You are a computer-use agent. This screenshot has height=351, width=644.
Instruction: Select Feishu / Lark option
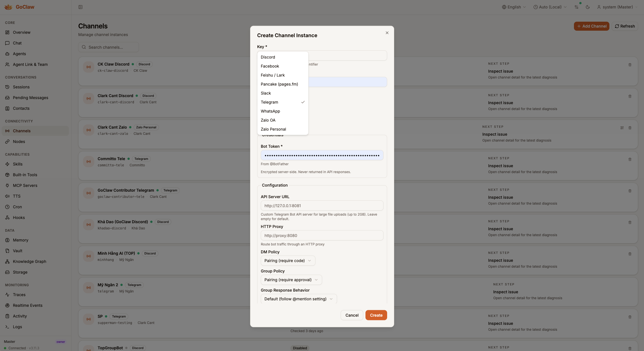click(283, 75)
